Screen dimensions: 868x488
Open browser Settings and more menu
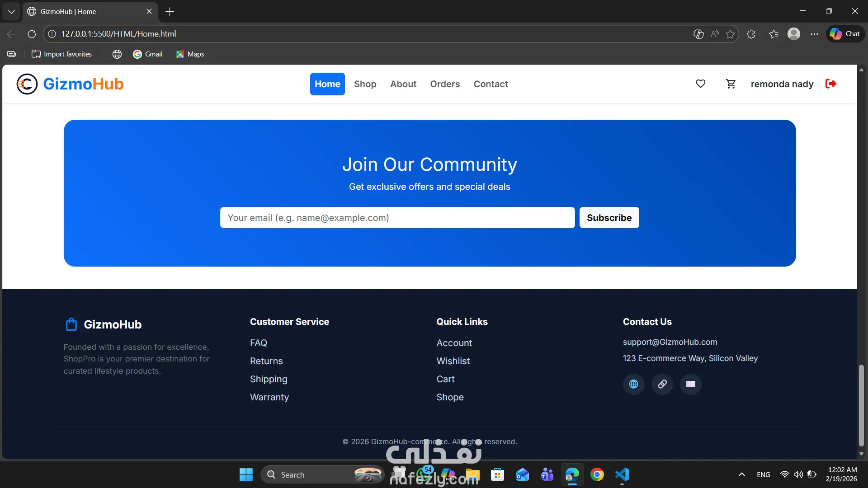coord(814,34)
